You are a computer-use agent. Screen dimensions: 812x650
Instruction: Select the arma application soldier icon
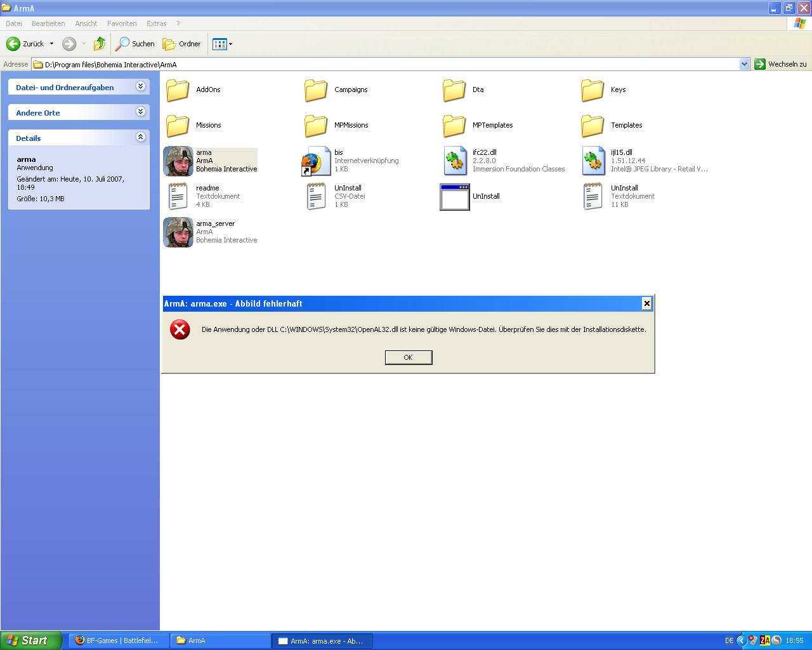pyautogui.click(x=178, y=161)
